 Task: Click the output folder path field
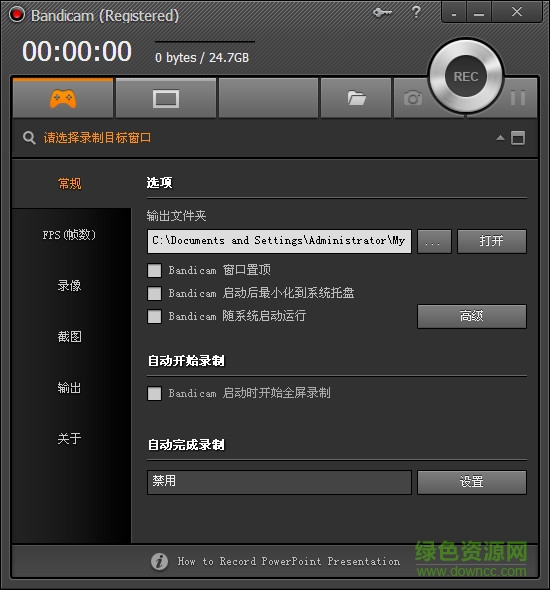click(x=279, y=241)
